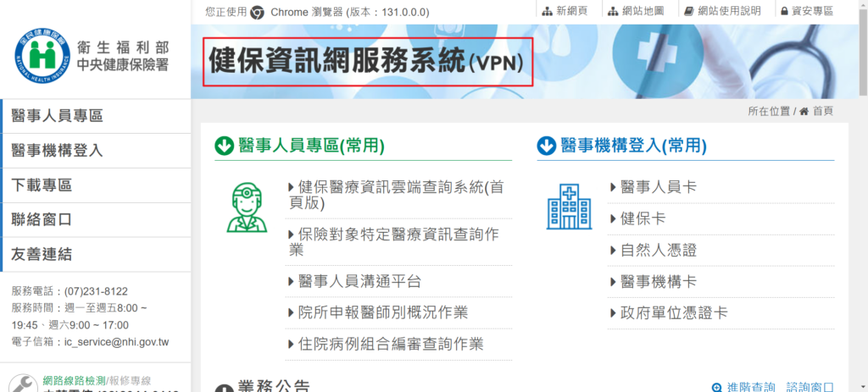Open 醫事人員專區 in the sidebar
868x392 pixels.
(x=96, y=116)
